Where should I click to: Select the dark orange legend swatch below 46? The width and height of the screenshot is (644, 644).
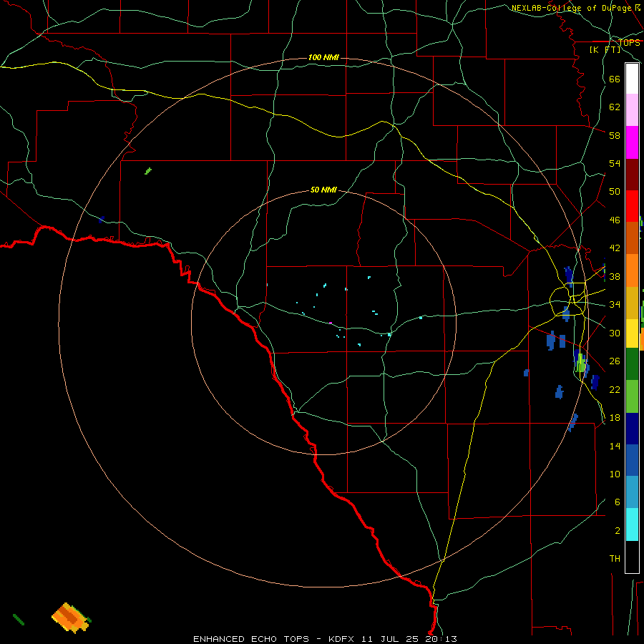coord(632,238)
